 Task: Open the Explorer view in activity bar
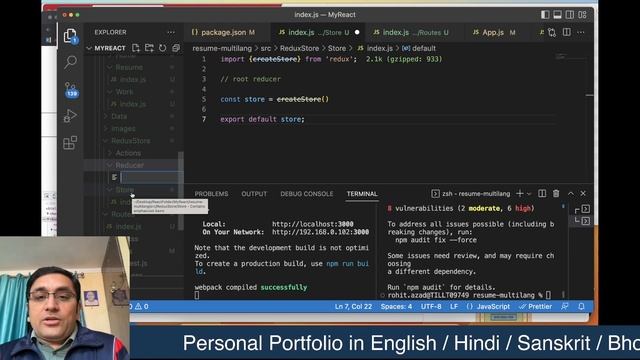(70, 36)
